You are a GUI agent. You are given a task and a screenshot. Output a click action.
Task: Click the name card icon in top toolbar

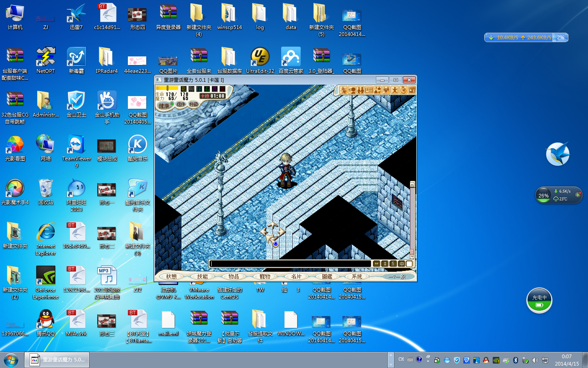tap(369, 90)
